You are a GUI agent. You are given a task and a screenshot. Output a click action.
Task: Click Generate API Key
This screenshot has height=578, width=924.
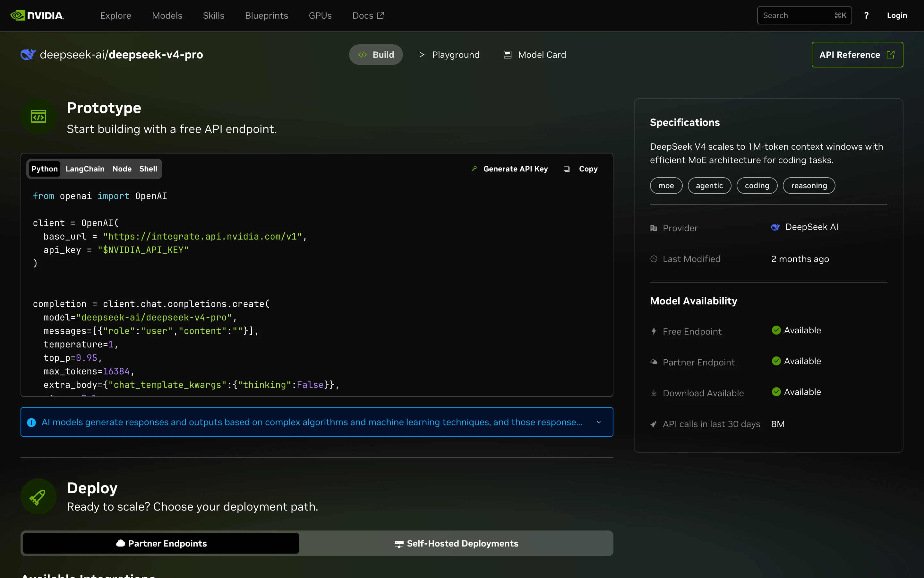pyautogui.click(x=510, y=169)
